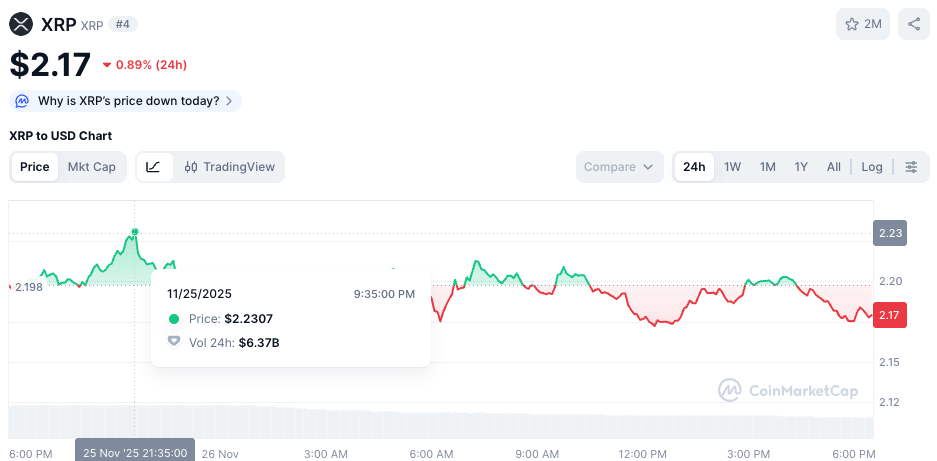Screen dimensions: 937x461
Task: Open TradingView candlestick chart
Action: coord(229,167)
